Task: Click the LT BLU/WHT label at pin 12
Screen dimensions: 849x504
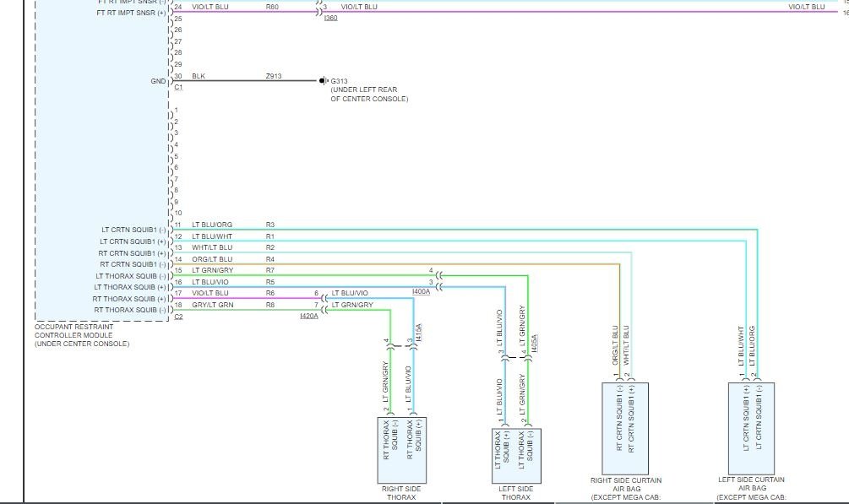Action: (212, 236)
